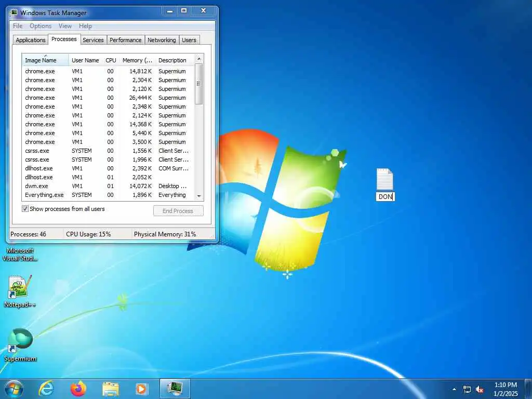Show hidden system tray icons arrow
532x399 pixels.
tap(454, 389)
